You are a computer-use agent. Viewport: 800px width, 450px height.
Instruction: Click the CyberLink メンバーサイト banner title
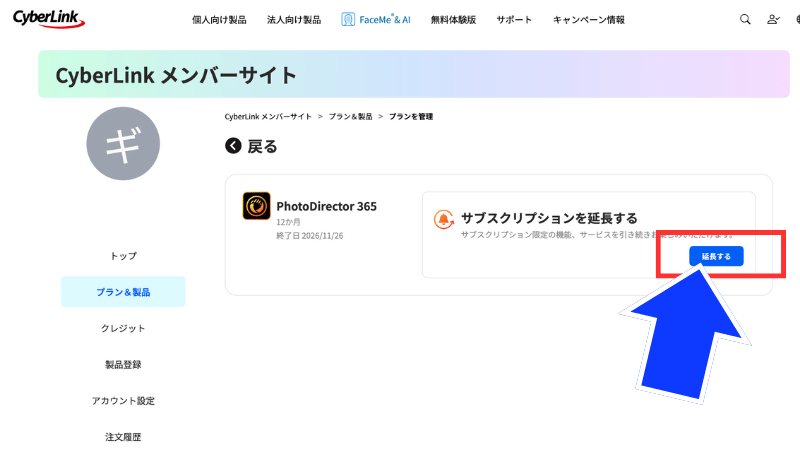click(x=176, y=75)
